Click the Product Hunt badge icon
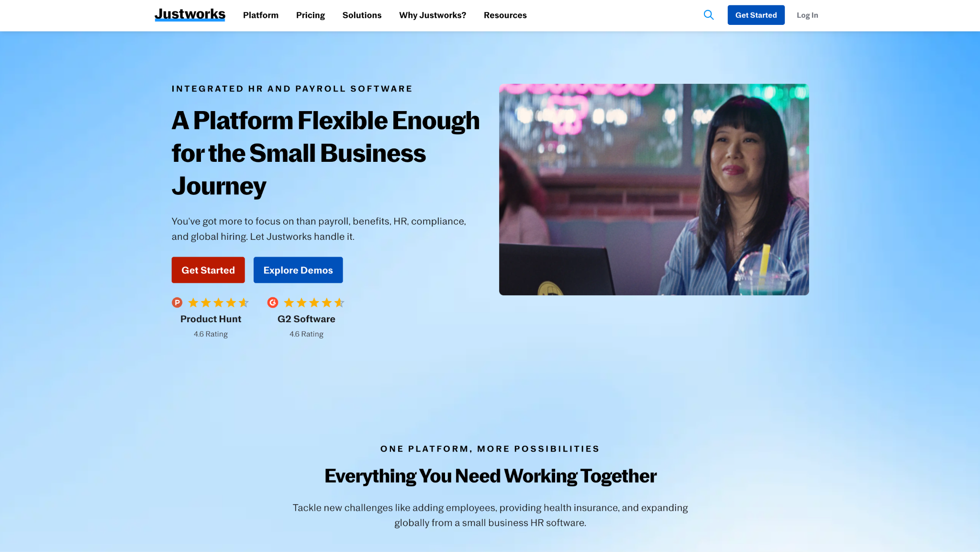The width and height of the screenshot is (980, 552). tap(177, 303)
